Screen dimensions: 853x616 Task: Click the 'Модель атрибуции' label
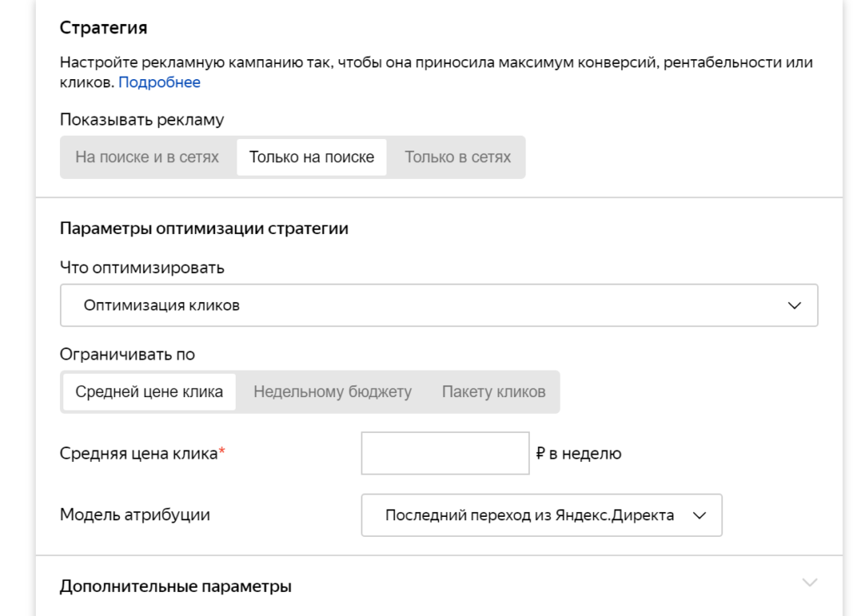135,515
